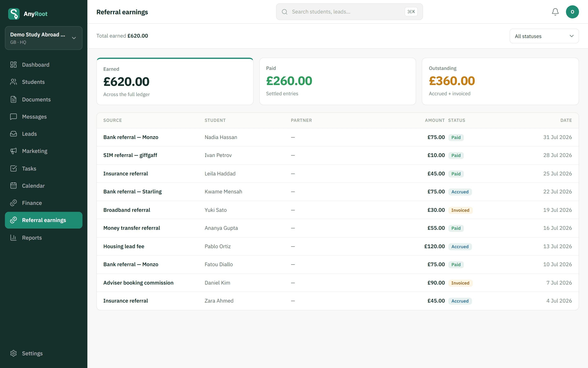Screen dimensions: 588x368
Task: Click the Tasks checkbox icon
Action: coord(13,168)
